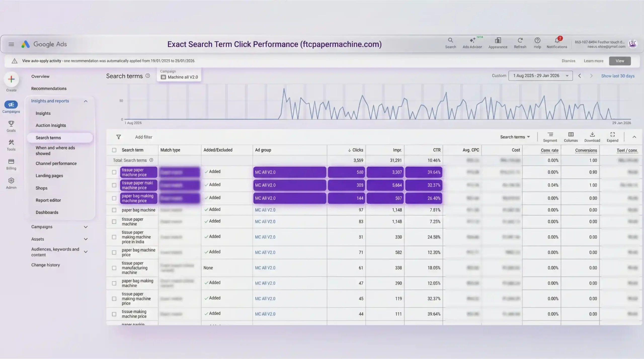Dismiss the auto-apply activity banner
The width and height of the screenshot is (644, 359).
[568, 61]
